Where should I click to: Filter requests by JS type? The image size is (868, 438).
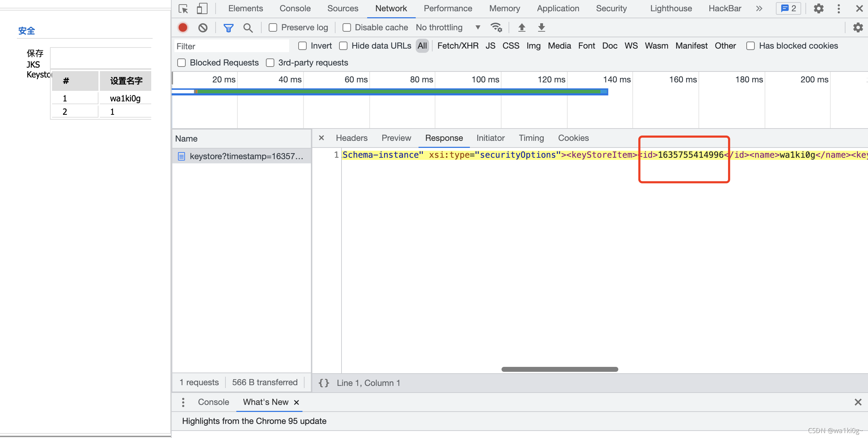click(x=490, y=46)
